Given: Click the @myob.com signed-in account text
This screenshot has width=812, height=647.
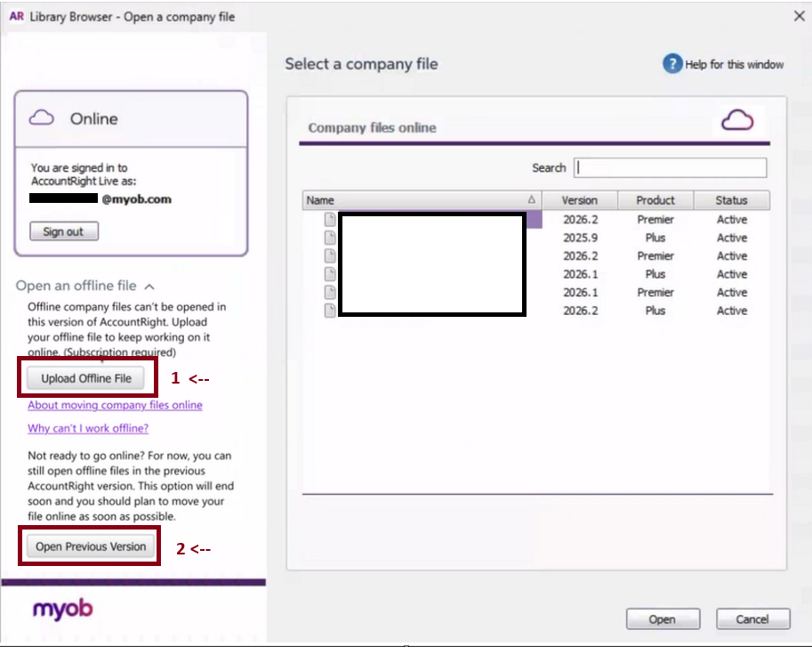Looking at the screenshot, I should tap(136, 199).
